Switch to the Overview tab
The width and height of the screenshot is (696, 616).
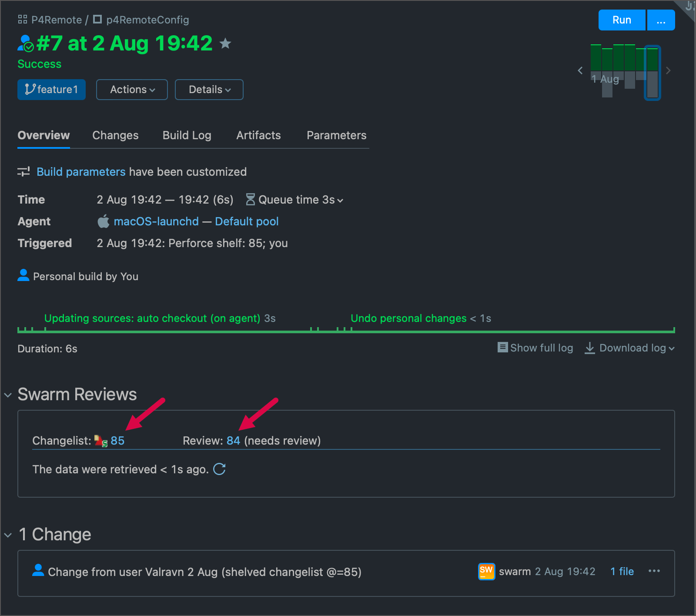coord(43,135)
